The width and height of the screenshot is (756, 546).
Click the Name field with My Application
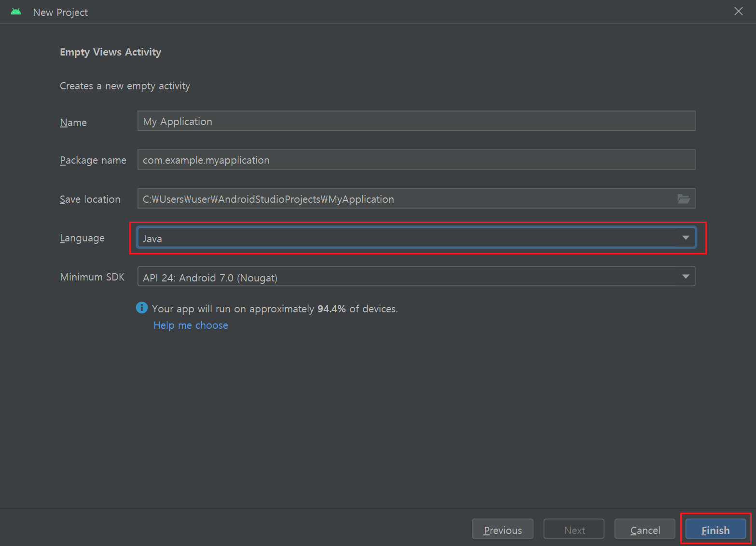(x=416, y=121)
